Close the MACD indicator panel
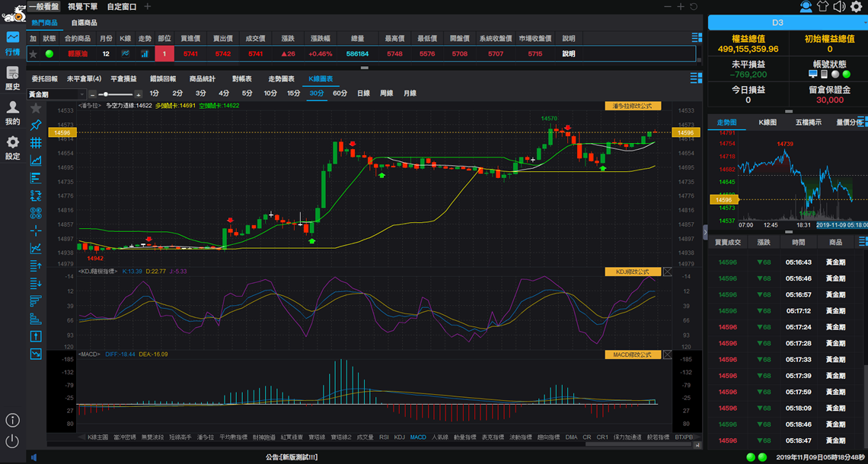 pyautogui.click(x=668, y=354)
